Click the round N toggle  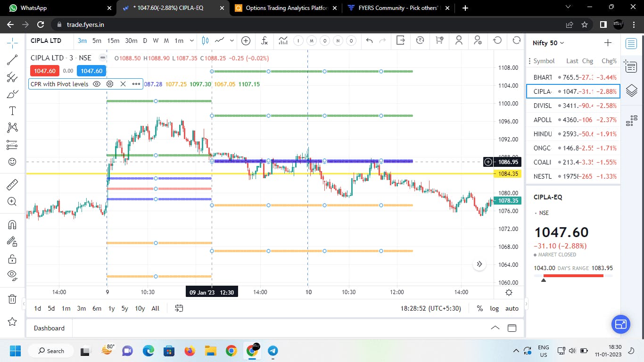pos(338,41)
